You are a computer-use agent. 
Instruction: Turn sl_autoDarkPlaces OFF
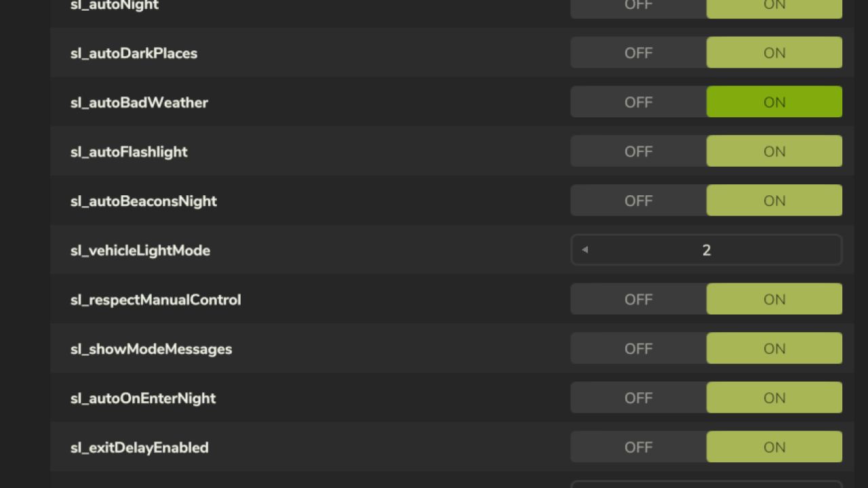click(x=638, y=53)
